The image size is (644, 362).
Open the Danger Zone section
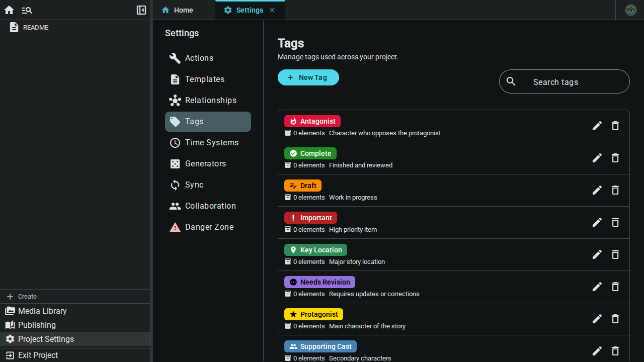[x=208, y=227]
